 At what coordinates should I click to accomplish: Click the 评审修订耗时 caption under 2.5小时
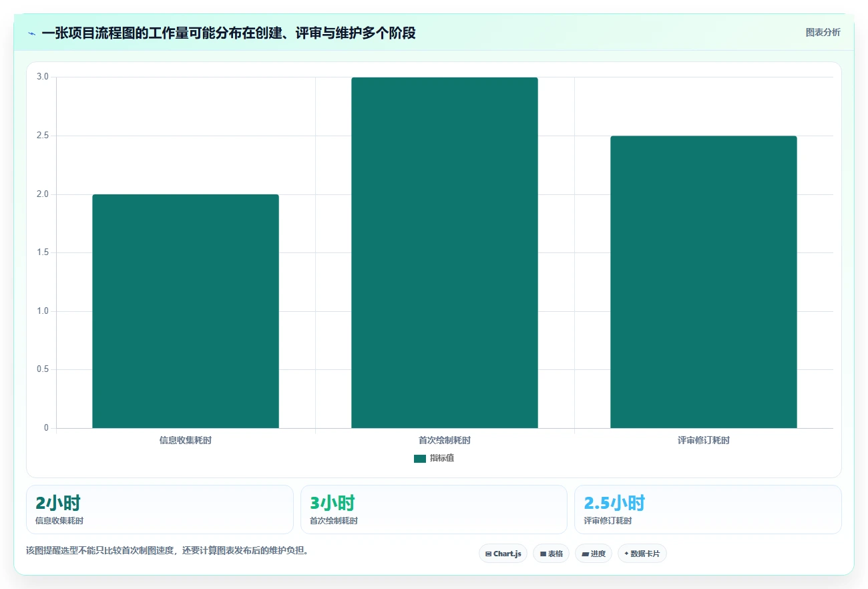click(608, 521)
